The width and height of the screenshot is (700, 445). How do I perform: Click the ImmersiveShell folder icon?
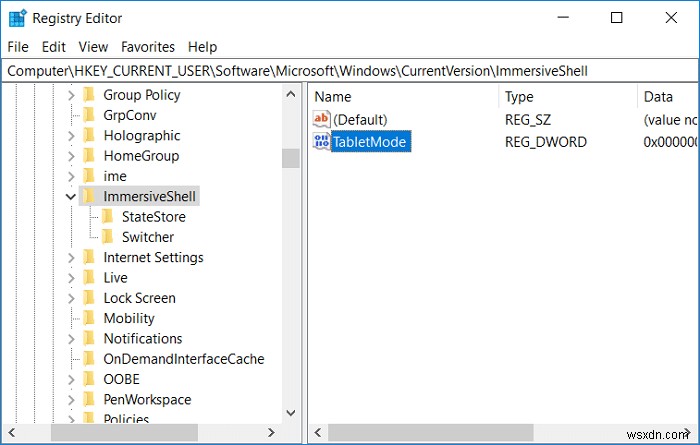pyautogui.click(x=89, y=196)
